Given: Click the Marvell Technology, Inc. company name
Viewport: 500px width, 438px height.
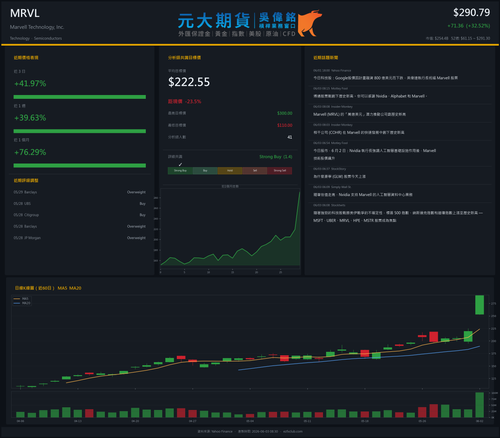Looking at the screenshot, I should [37, 27].
